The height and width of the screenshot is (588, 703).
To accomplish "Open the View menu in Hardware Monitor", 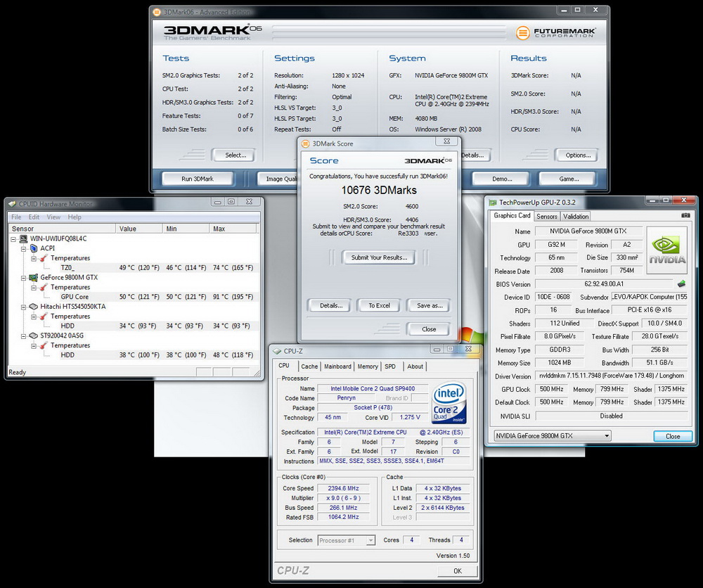I will (x=53, y=217).
